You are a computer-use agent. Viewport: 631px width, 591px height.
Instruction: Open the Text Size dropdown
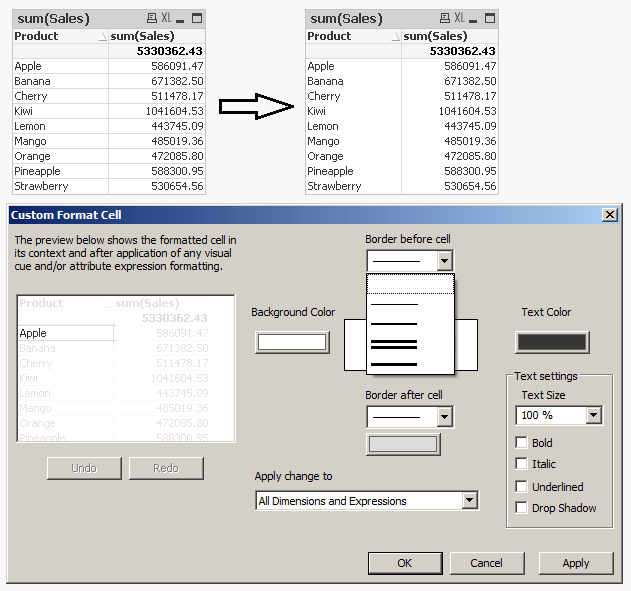click(x=594, y=415)
